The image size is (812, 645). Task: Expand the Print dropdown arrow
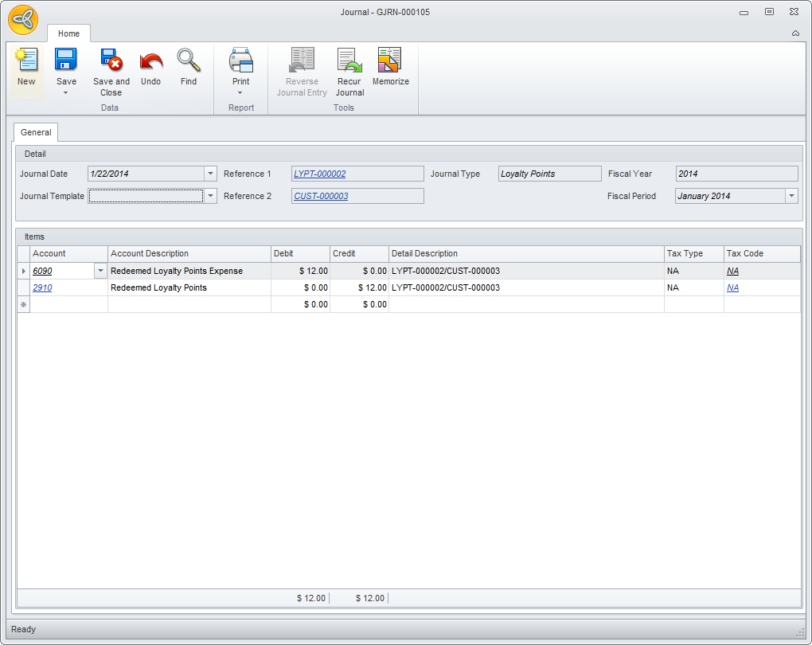tap(240, 93)
